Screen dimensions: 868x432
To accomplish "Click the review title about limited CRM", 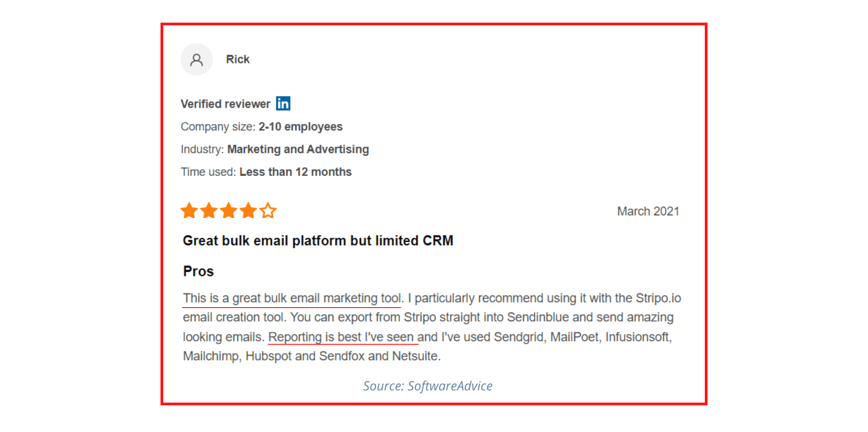I will (318, 241).
